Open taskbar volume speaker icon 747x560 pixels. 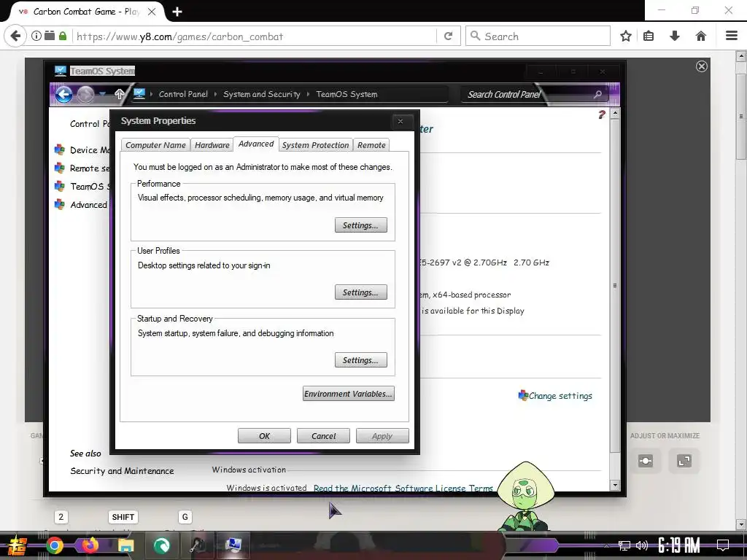(642, 545)
